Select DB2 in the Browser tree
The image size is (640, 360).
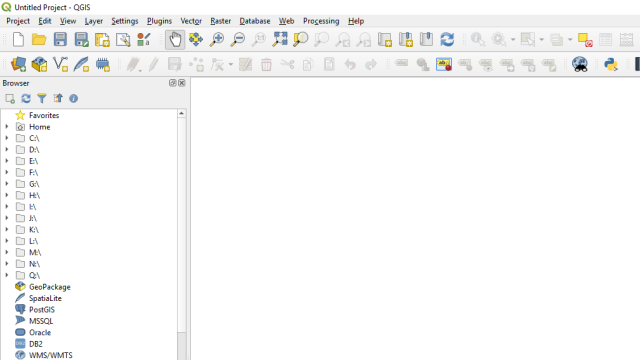(36, 344)
